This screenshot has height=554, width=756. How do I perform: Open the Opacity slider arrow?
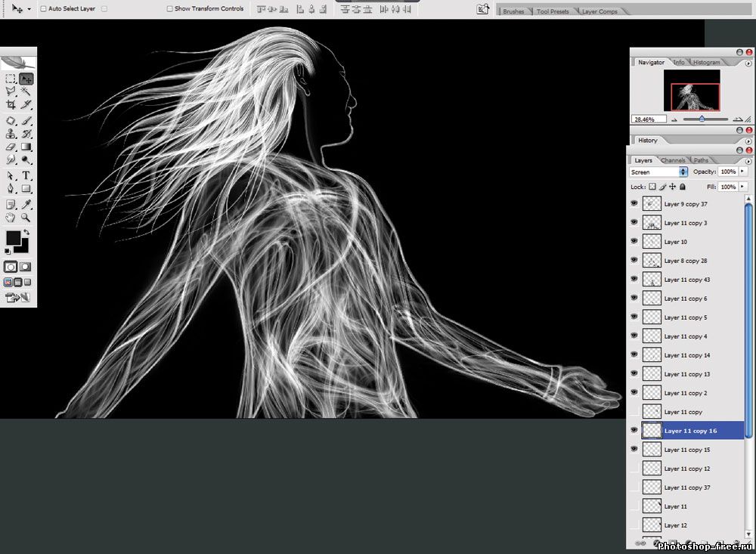pyautogui.click(x=742, y=172)
